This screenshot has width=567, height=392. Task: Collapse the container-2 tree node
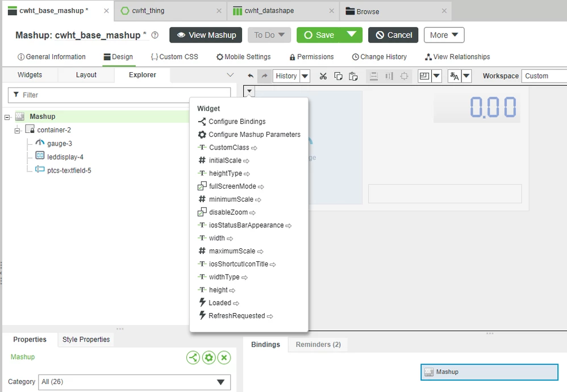tap(18, 130)
